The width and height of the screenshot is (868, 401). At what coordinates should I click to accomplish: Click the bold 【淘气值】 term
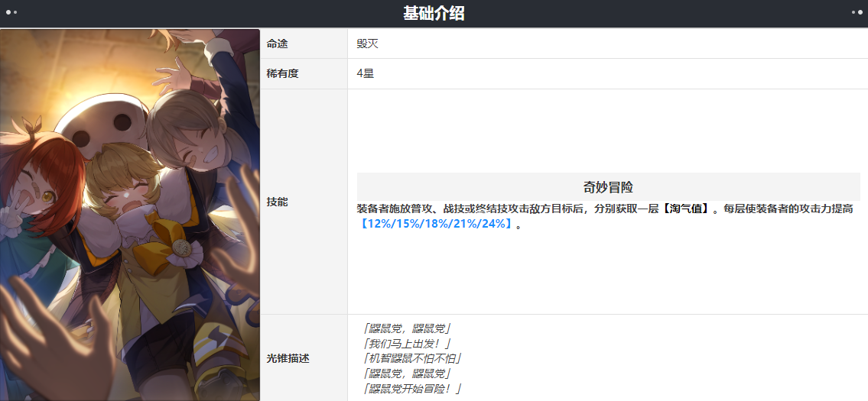(684, 209)
